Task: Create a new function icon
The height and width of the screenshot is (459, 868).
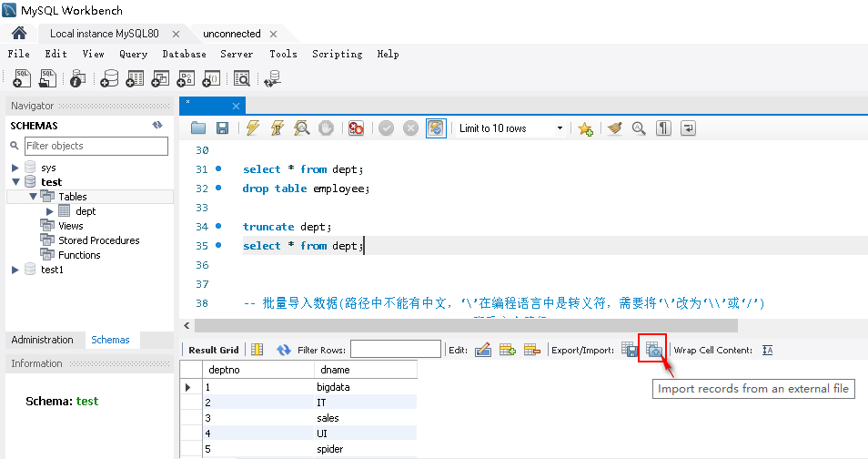Action: click(x=211, y=78)
